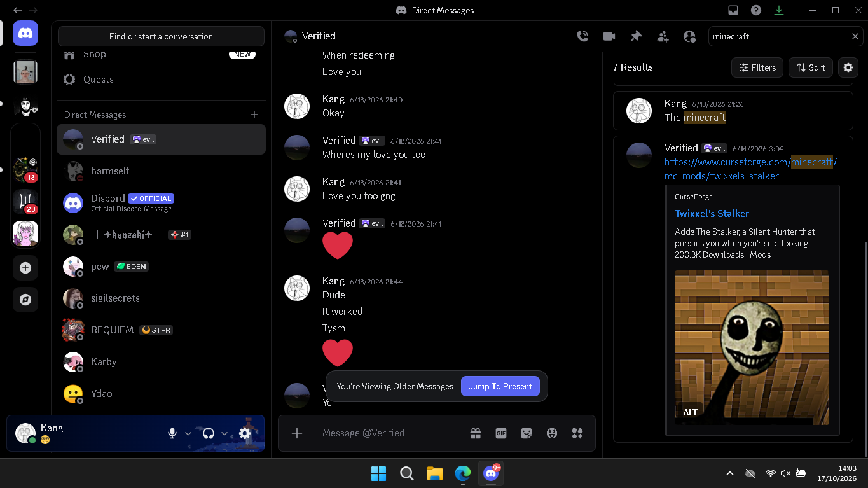Screen dimensions: 868x488
Task: Open the emoji picker
Action: click(x=552, y=433)
